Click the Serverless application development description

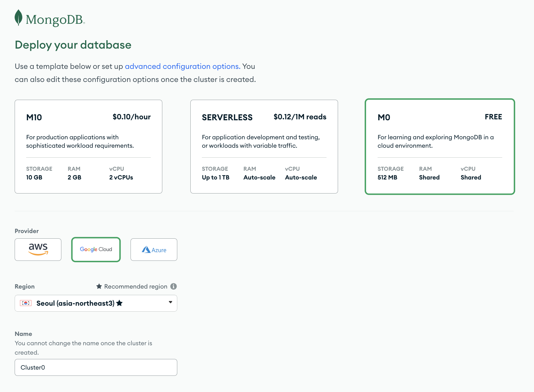(261, 141)
